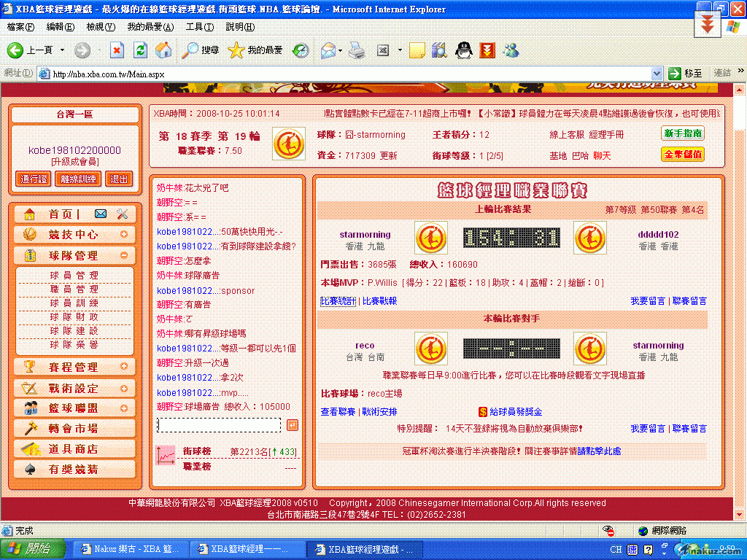Image resolution: width=747 pixels, height=560 pixels.
Task: Expand the 競技中心 menu section
Action: 75,234
